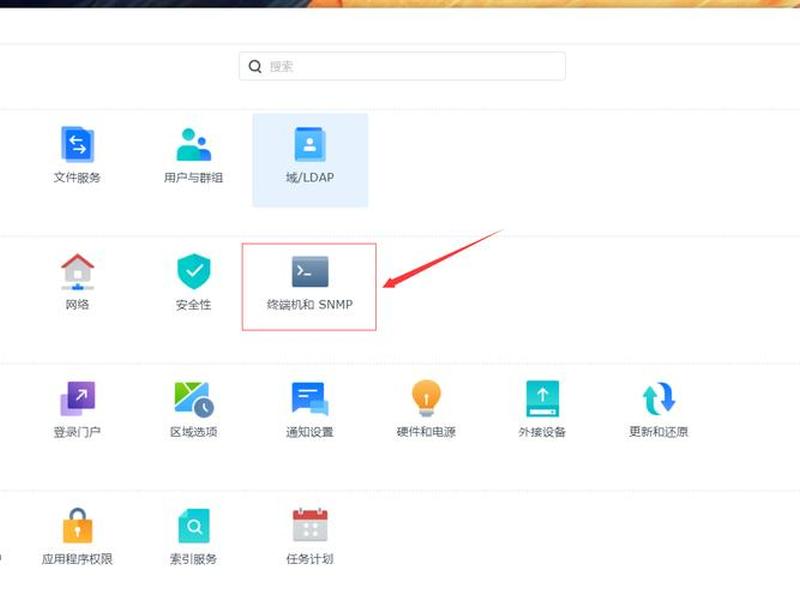Click the magnifier icon in search box
This screenshot has width=800, height=600.
pyautogui.click(x=255, y=66)
